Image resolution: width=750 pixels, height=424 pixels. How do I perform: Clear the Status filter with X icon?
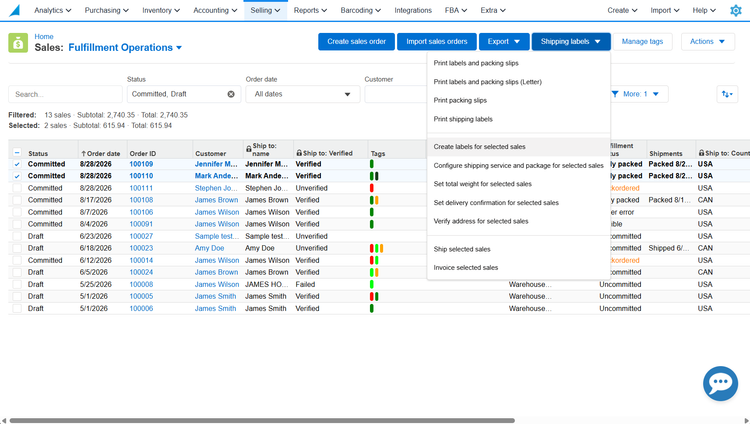click(x=231, y=94)
